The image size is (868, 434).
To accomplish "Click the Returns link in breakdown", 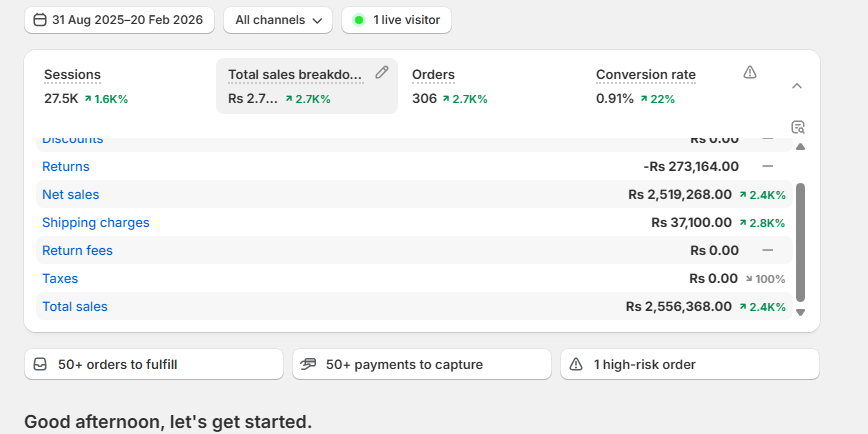I will [x=66, y=167].
